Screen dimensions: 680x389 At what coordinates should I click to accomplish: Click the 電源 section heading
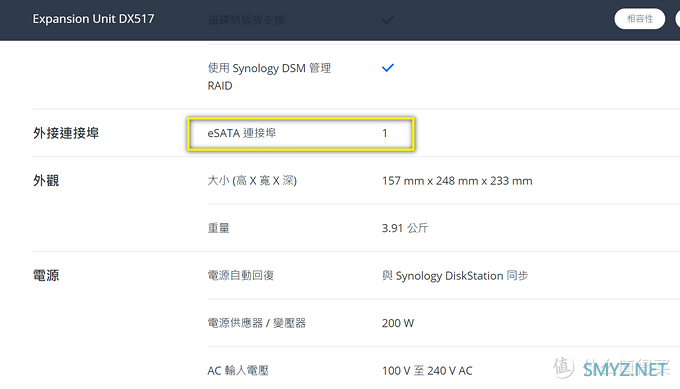coord(46,275)
